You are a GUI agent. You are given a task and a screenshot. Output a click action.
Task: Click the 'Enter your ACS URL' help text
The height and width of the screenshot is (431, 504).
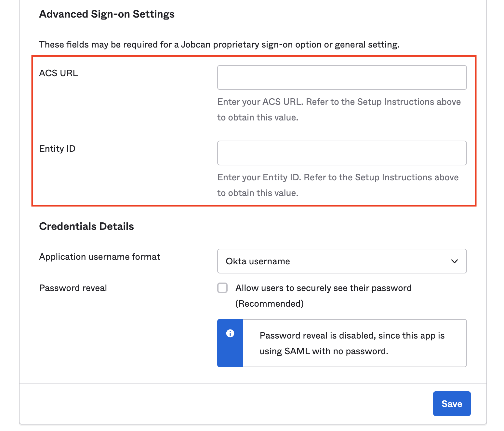point(339,110)
